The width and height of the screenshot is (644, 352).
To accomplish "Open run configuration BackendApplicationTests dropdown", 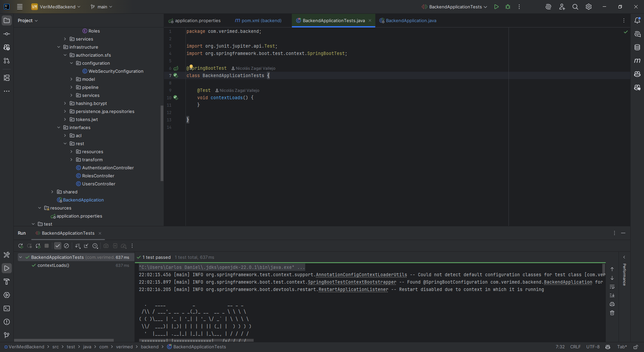I will pos(454,7).
